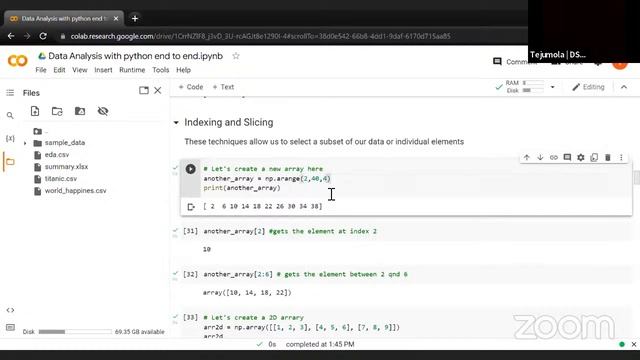Mount Google Drive icon
The image size is (640, 360).
(x=80, y=111)
